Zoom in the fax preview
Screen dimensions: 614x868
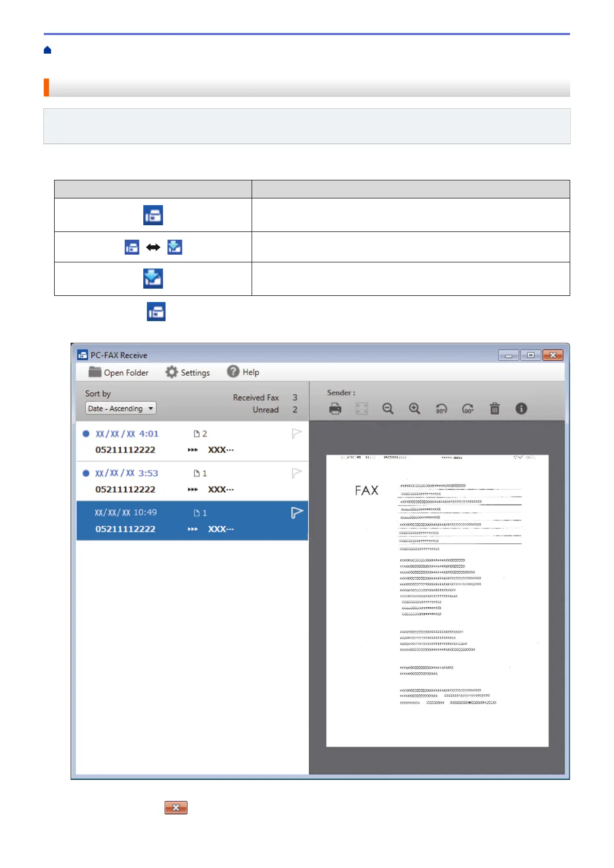pos(414,409)
